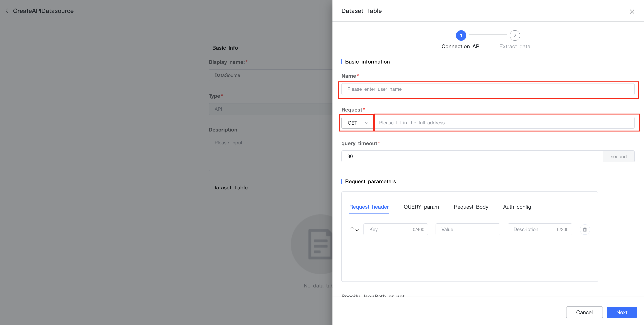The image size is (644, 325).
Task: Click step 1 Connection API circle
Action: (x=461, y=35)
